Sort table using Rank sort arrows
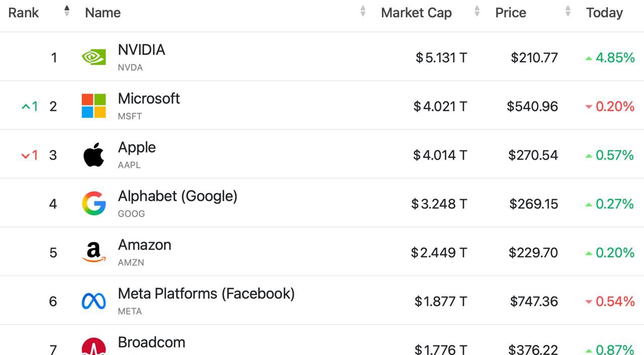Image resolution: width=644 pixels, height=355 pixels. coord(67,12)
